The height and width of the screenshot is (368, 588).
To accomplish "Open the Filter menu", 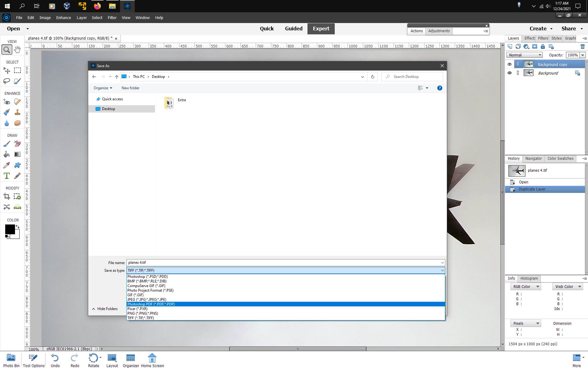I will coord(112,18).
